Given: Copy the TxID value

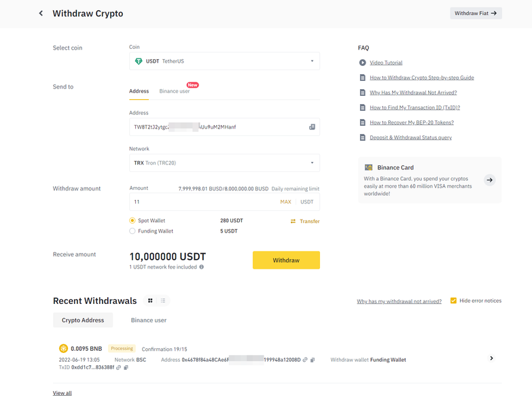Looking at the screenshot, I should (x=126, y=367).
